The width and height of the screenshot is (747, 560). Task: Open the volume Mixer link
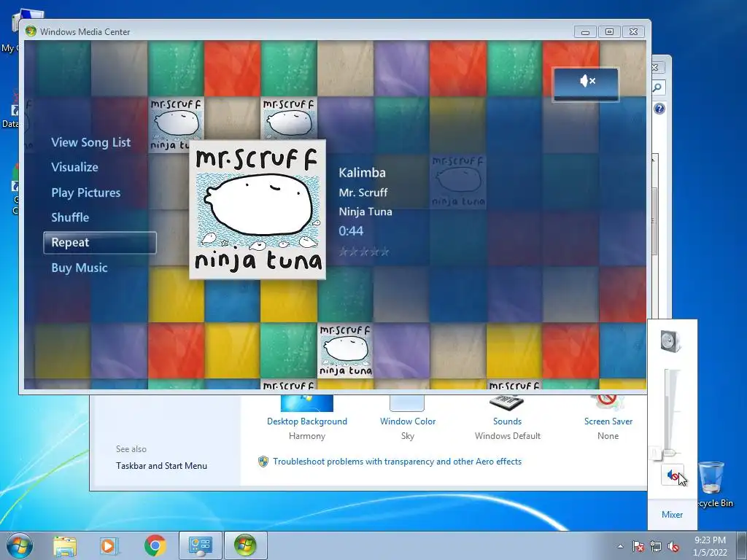(672, 514)
